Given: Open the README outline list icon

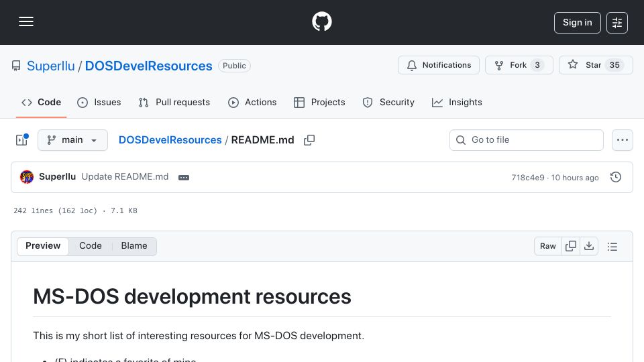Looking at the screenshot, I should (x=612, y=246).
